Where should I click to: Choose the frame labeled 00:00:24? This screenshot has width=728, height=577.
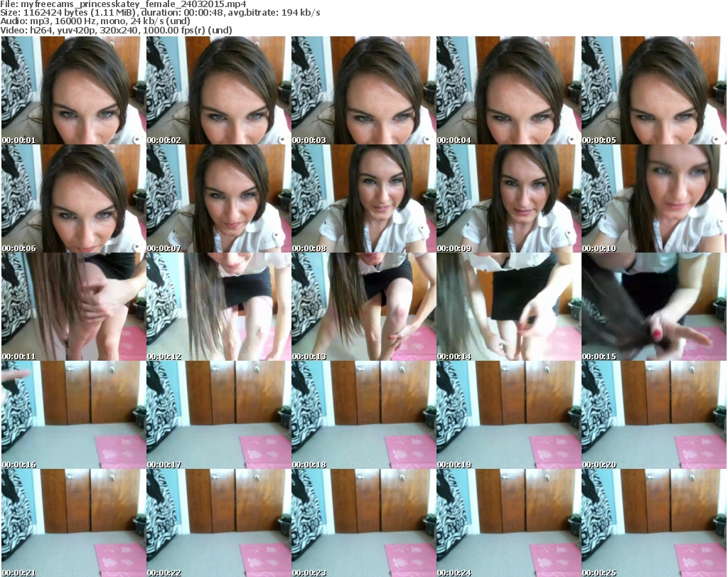tap(509, 523)
